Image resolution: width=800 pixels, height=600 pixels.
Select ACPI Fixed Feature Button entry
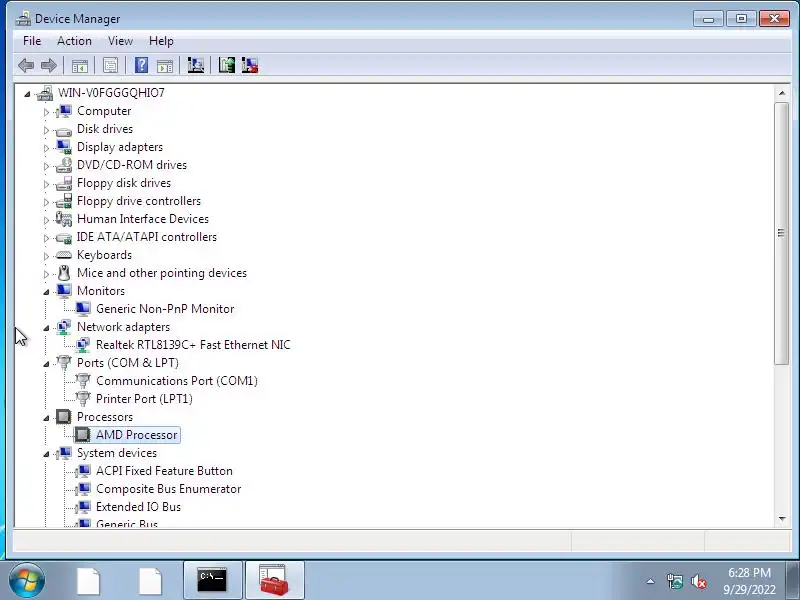pos(164,471)
